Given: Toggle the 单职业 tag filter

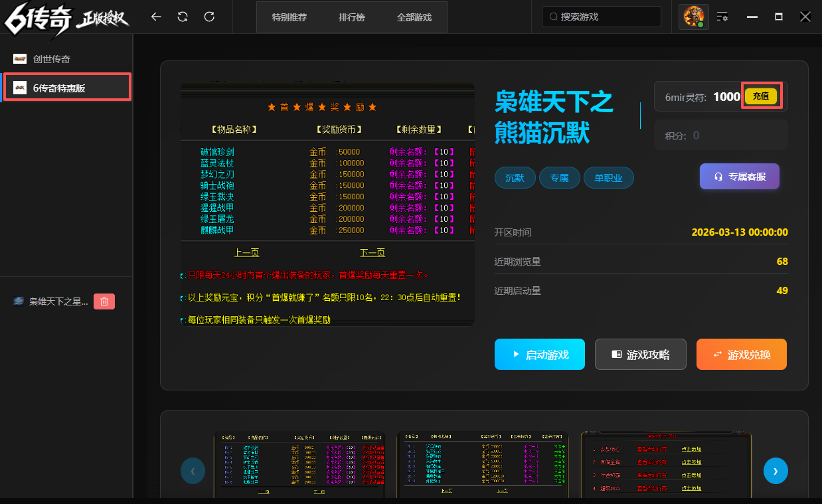Looking at the screenshot, I should [608, 177].
